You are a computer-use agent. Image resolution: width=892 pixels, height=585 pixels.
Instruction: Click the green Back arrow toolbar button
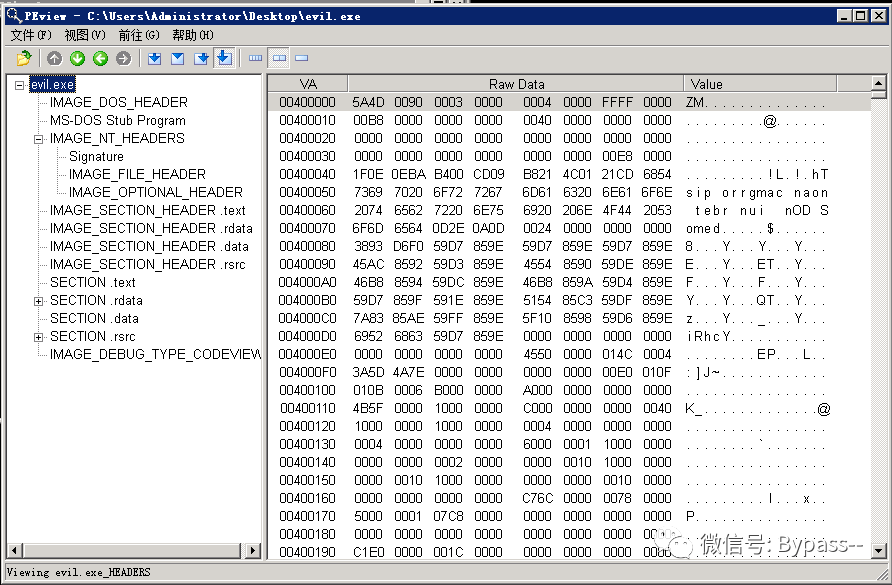[x=101, y=58]
